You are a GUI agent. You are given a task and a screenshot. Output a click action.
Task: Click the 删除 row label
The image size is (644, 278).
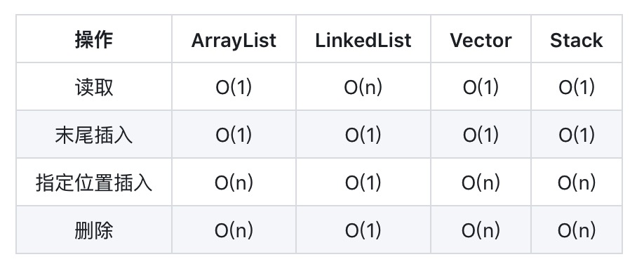click(x=93, y=231)
